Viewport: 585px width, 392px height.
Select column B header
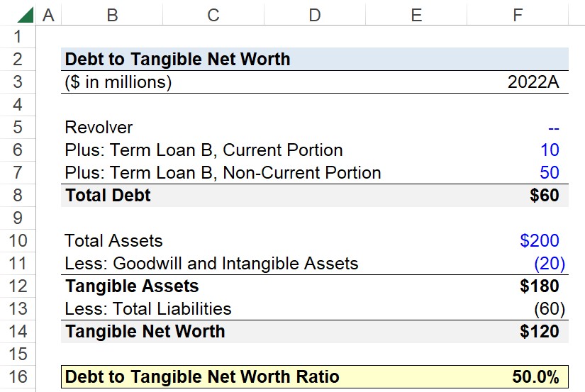point(112,15)
